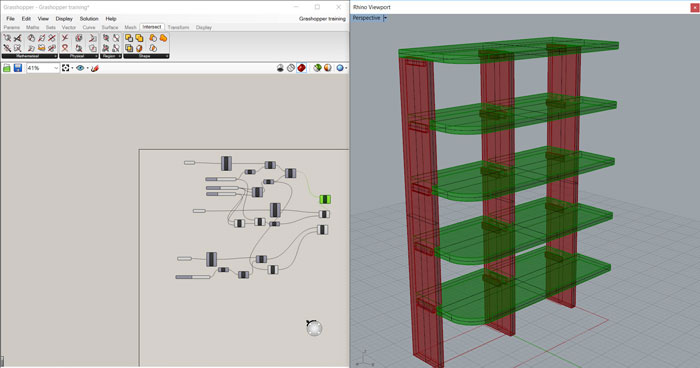
Task: Pick the Curve|Curve red X intersection icon
Action: 65,38
